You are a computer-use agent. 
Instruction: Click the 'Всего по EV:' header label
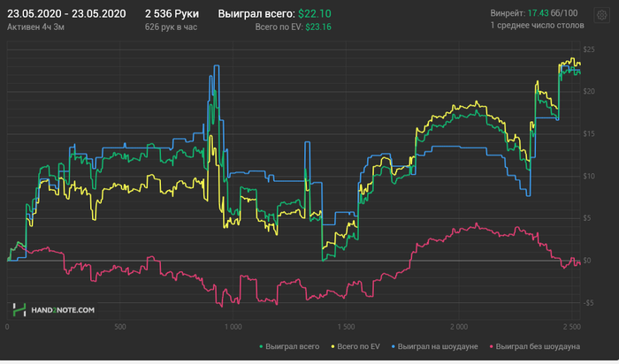[279, 27]
